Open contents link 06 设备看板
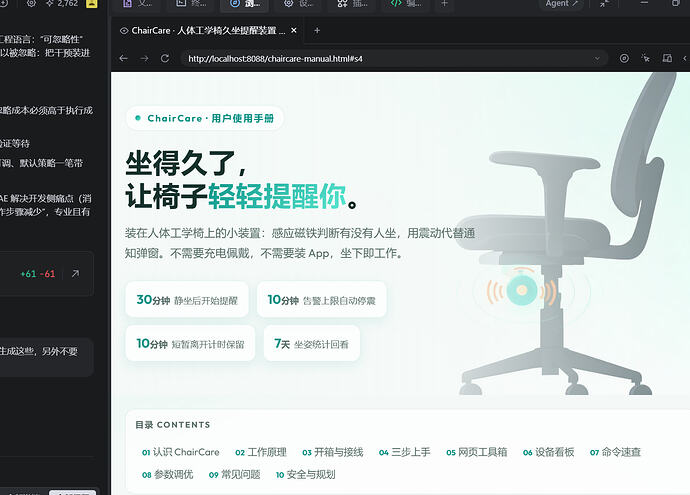690x495 pixels. (x=548, y=452)
